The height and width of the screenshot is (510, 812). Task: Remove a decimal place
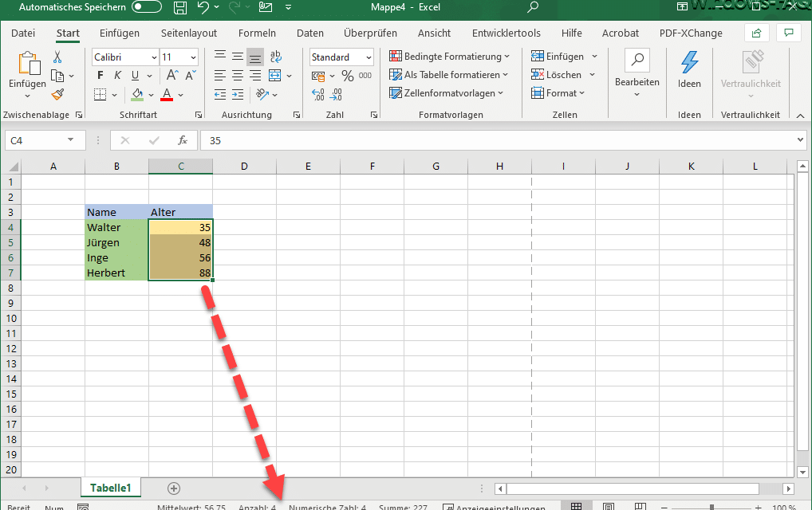click(x=336, y=95)
